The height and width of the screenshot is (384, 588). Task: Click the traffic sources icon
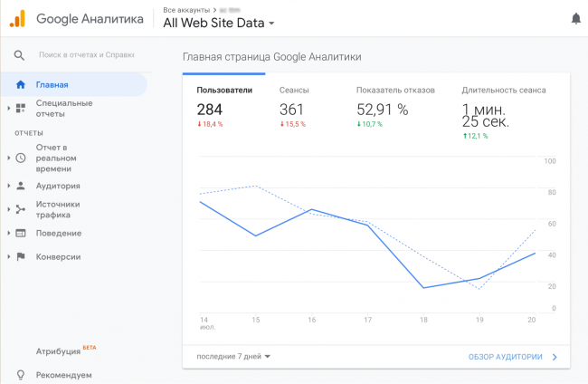20,209
